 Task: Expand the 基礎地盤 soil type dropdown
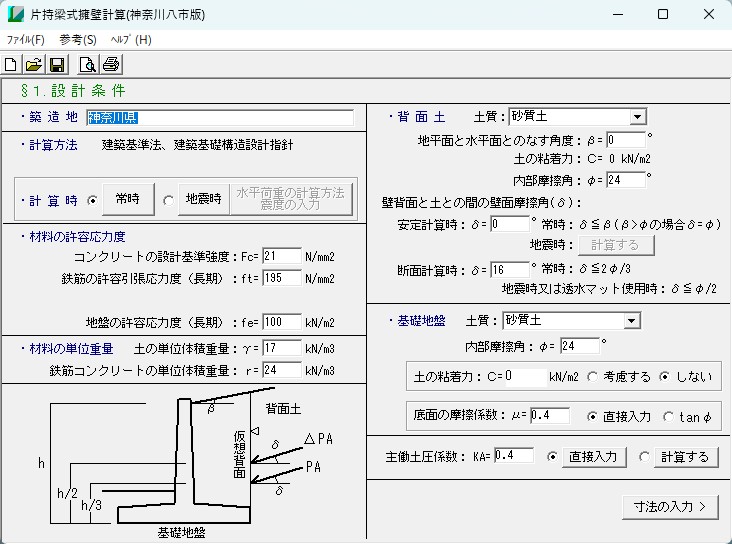(631, 320)
